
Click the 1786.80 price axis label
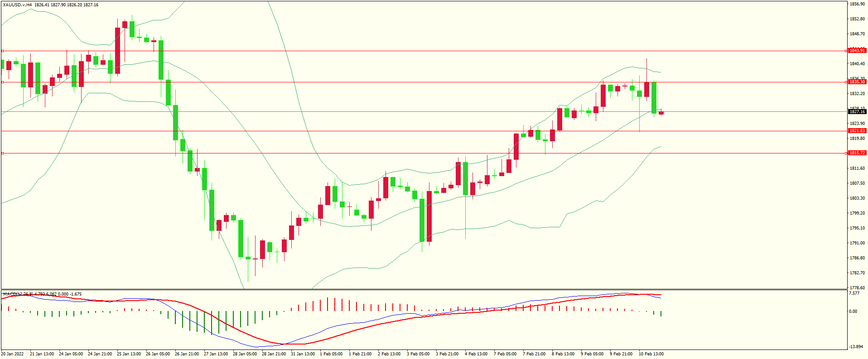857,258
